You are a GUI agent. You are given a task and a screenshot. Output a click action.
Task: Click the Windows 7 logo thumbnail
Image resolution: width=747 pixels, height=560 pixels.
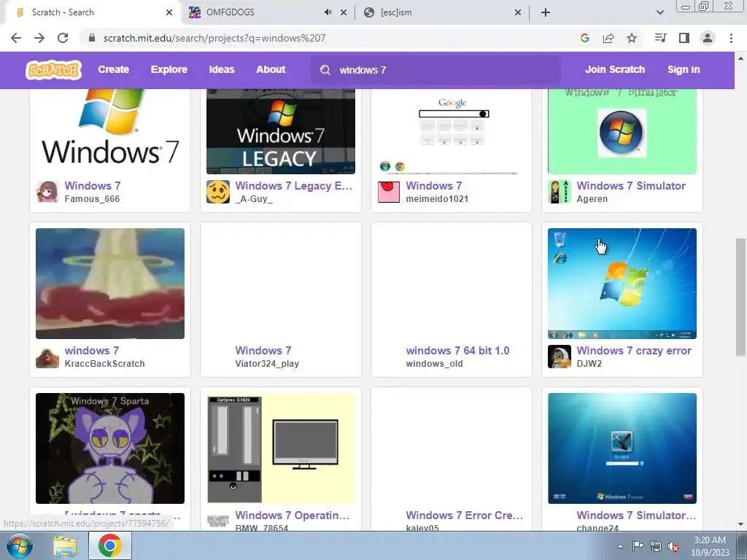pos(110,131)
